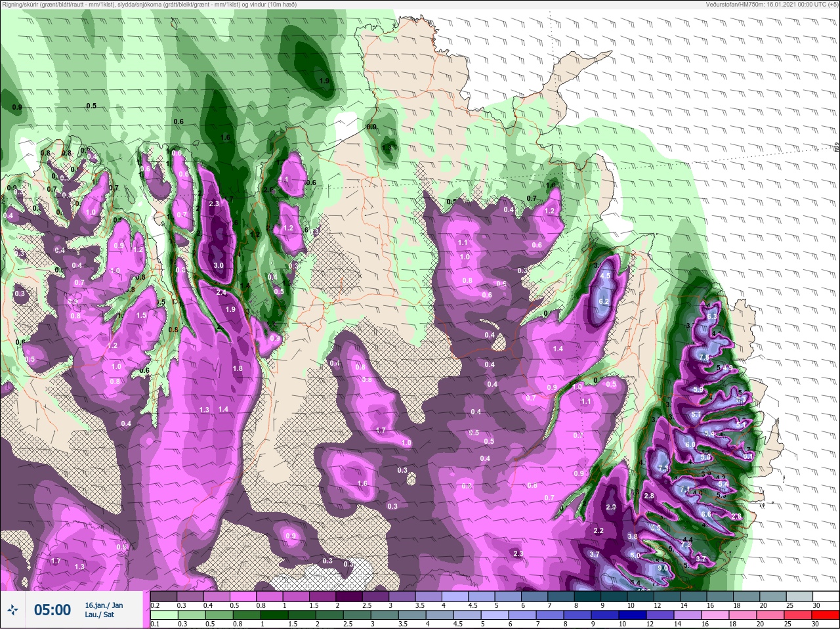Screen dimensions: 840x629
Task: Click the dark green swatch between 1 and 1.5, bottom legend row
Action: click(x=274, y=615)
